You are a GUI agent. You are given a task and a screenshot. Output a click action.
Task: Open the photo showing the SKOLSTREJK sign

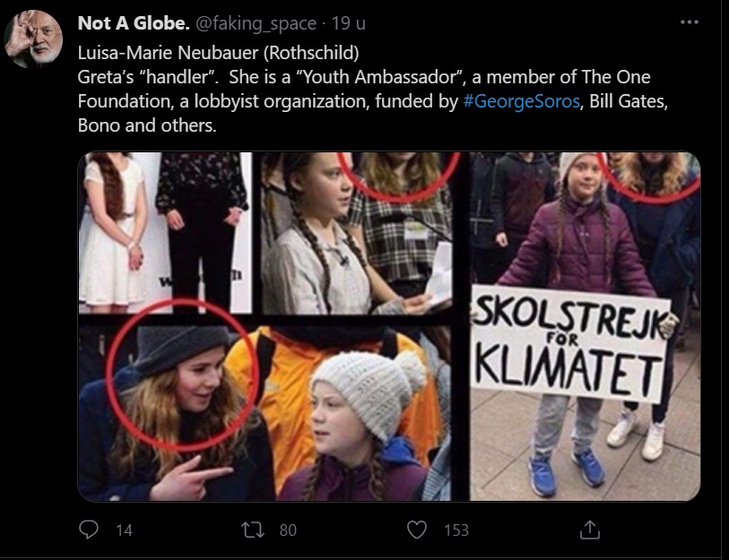(585, 325)
